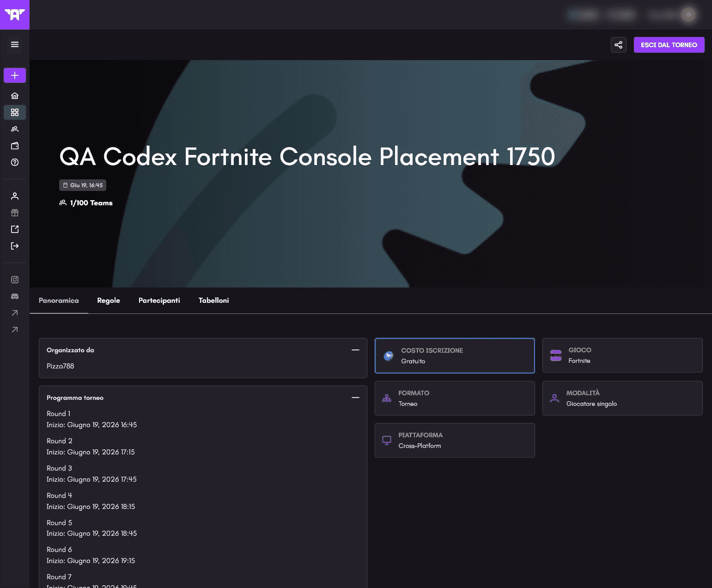712x588 pixels.
Task: Select the highlighted four-squares grid icon
Action: tap(15, 112)
